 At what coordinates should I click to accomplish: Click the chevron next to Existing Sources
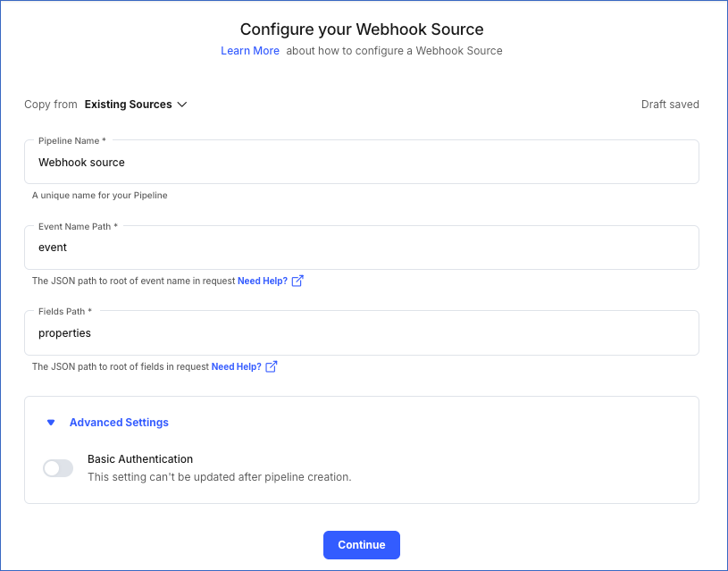click(x=182, y=105)
